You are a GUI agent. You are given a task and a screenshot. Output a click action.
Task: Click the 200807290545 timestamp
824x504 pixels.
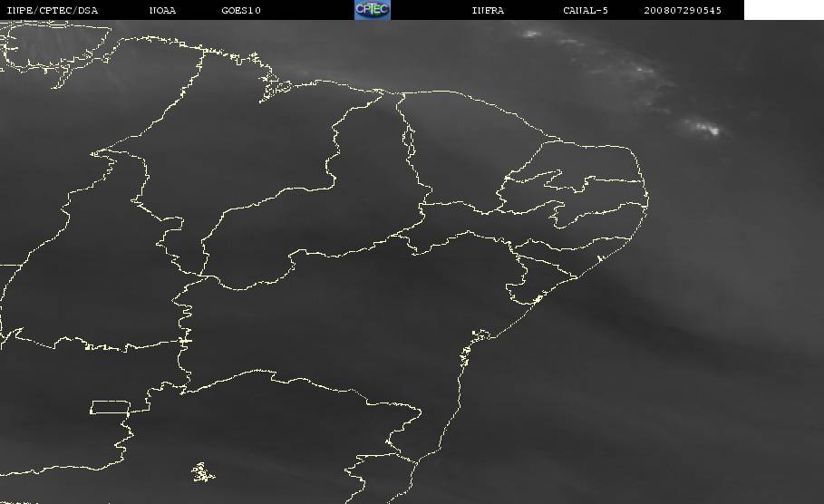tap(683, 11)
